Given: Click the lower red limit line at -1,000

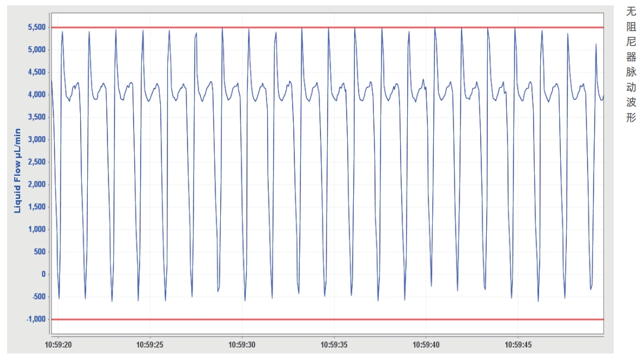Looking at the screenshot, I should 326,320.
